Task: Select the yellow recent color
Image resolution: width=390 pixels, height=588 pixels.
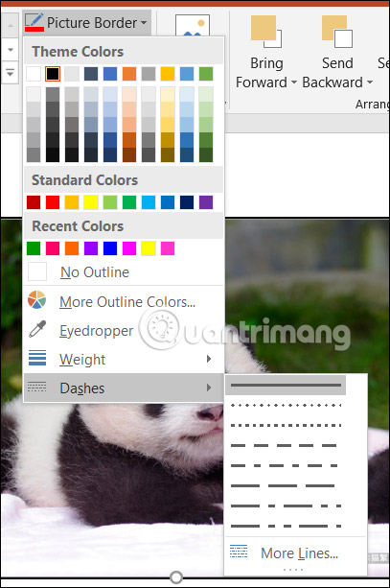Action: (149, 248)
